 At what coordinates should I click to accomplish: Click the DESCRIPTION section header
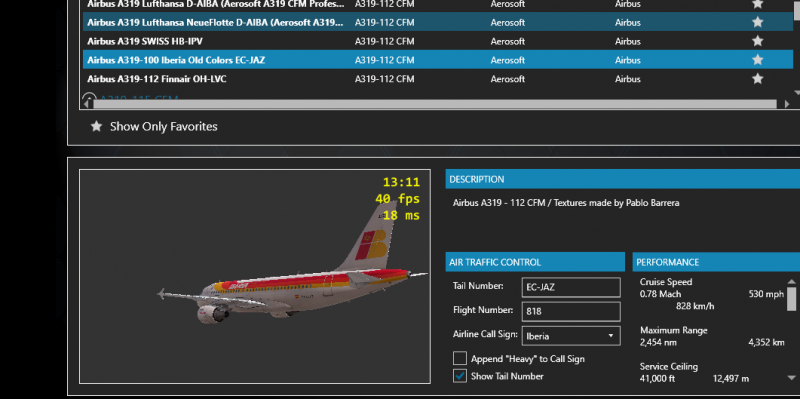tap(622, 179)
